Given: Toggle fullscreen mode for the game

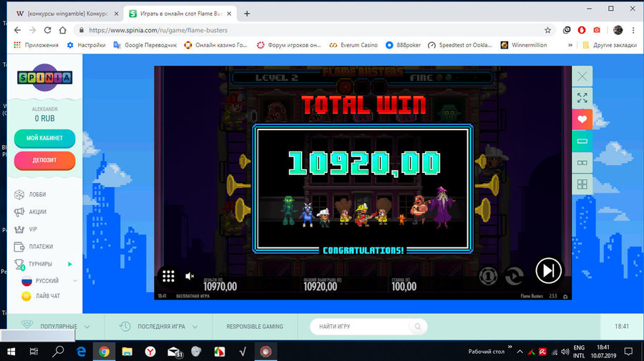Looking at the screenshot, I should point(582,97).
